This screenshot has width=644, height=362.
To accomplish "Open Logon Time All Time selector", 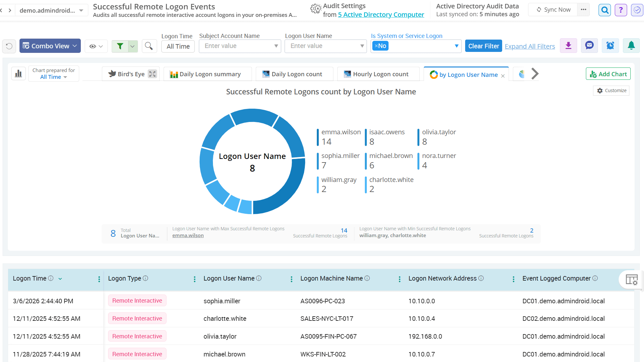I will coord(178,46).
